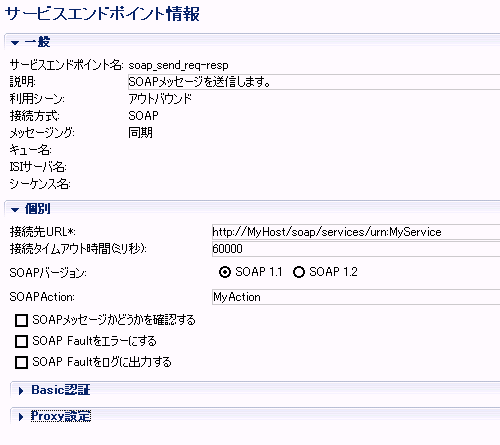Screen dimensions: 500x445
Task: Click the 接続タイムアウト時間(ミリ秒) label
Action: (78, 249)
